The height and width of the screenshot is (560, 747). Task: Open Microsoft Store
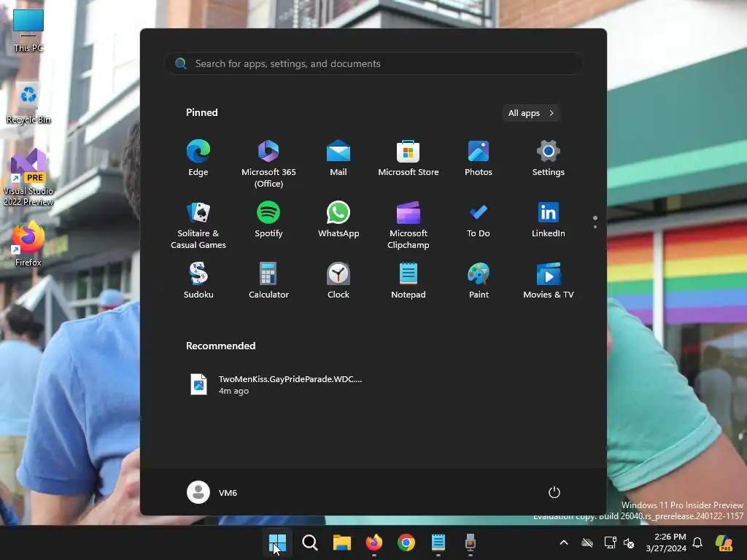(409, 158)
